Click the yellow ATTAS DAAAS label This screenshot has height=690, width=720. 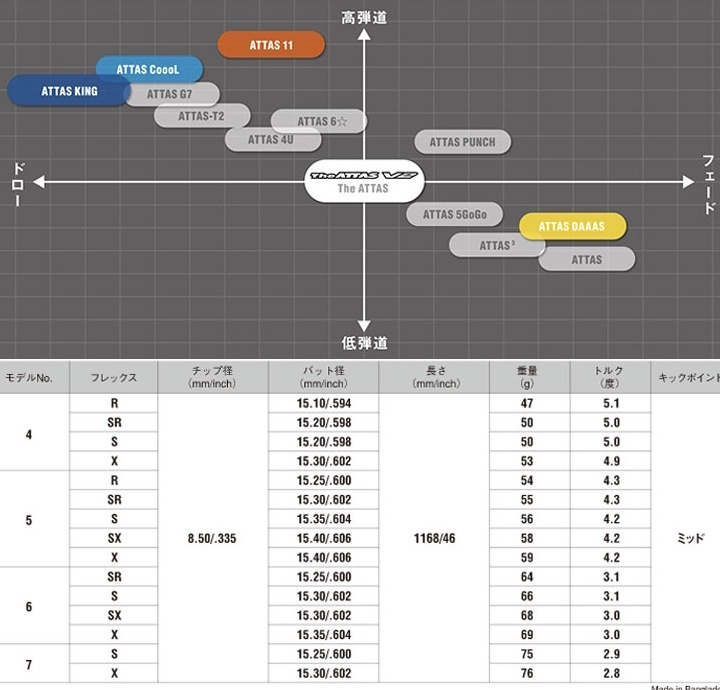click(573, 226)
